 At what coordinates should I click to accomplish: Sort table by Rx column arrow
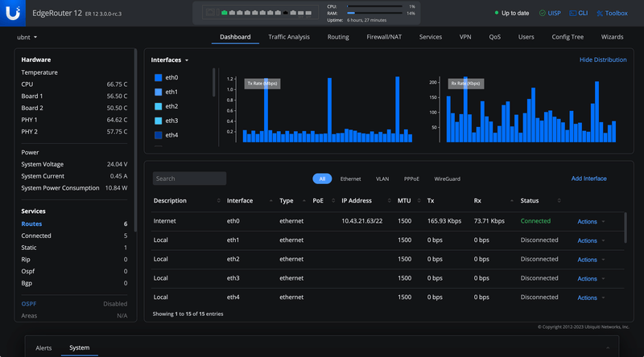pos(512,201)
